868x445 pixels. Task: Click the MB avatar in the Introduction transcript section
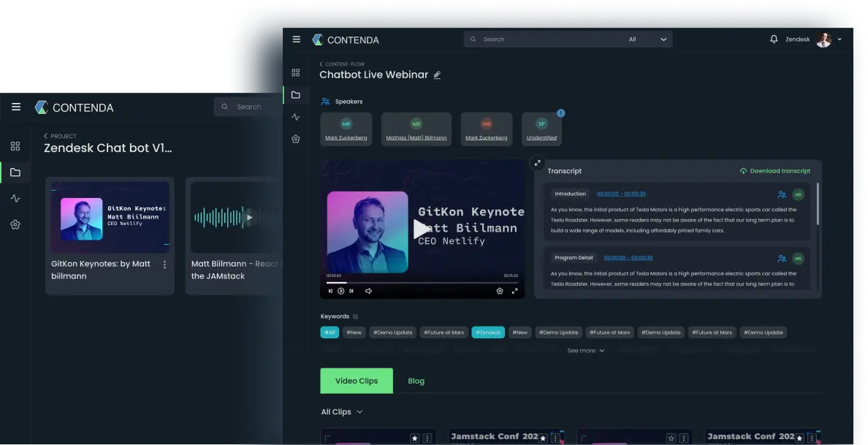point(798,194)
